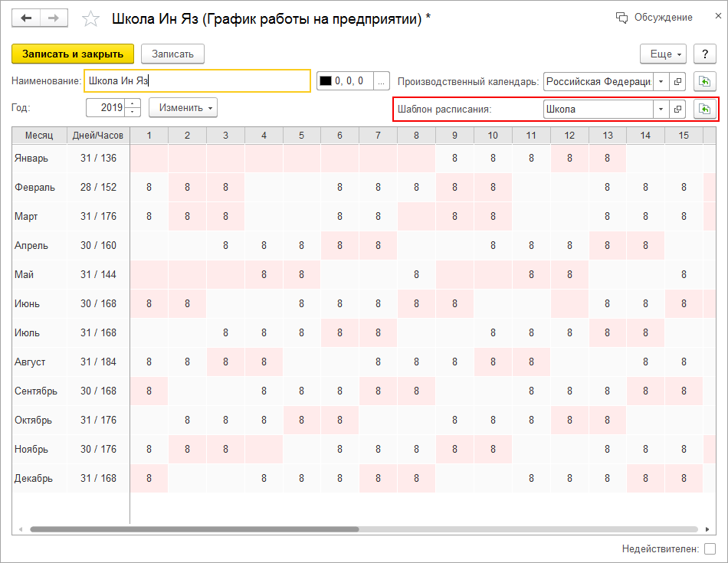Viewport: 728px width, 563px height.
Task: Go back with the left arrow
Action: pyautogui.click(x=27, y=18)
